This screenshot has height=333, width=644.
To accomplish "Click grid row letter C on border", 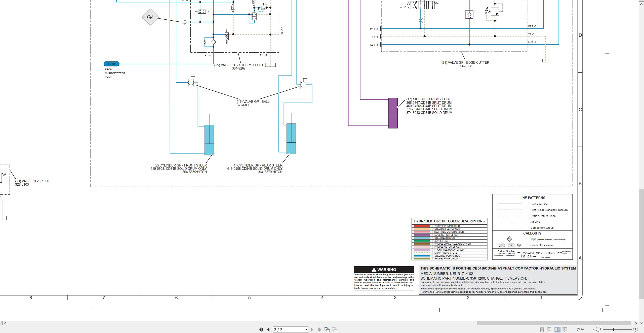I will pyautogui.click(x=580, y=110).
